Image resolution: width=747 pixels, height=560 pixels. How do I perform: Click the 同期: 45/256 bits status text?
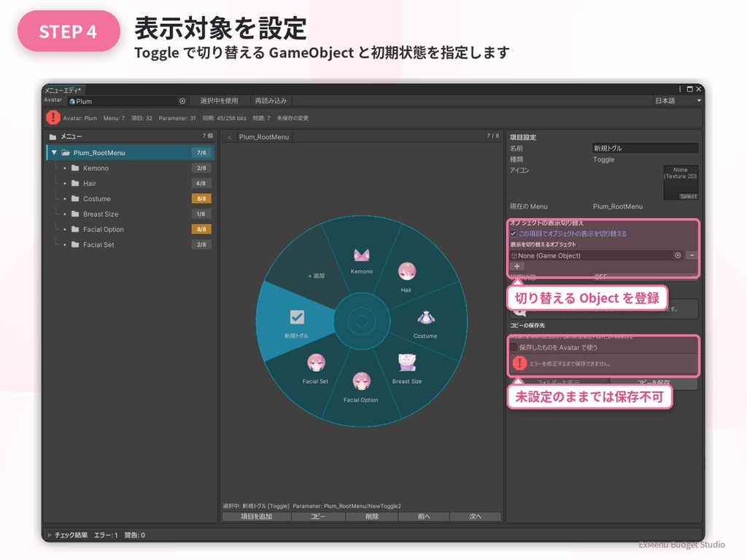[225, 118]
